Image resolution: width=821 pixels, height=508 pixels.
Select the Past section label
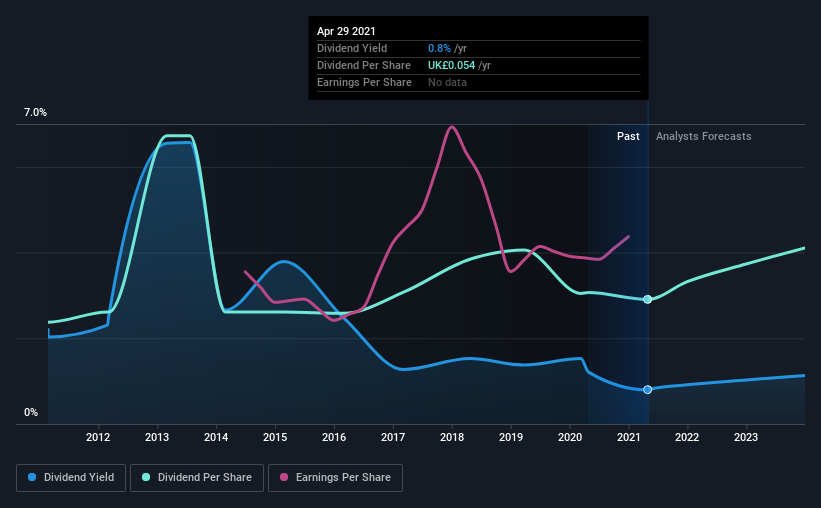tap(628, 136)
